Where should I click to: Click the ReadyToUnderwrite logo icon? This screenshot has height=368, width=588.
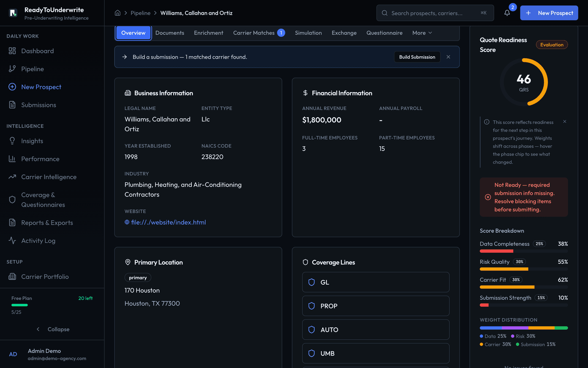point(13,13)
